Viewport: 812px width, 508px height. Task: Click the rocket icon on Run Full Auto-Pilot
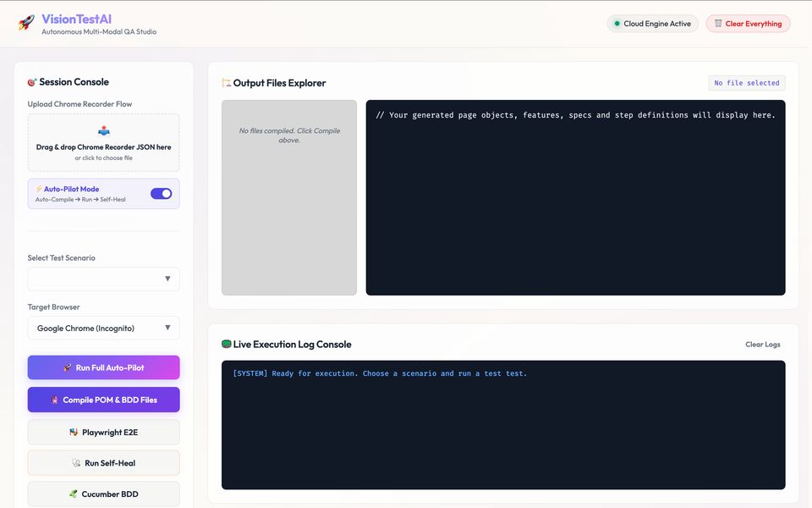[68, 367]
